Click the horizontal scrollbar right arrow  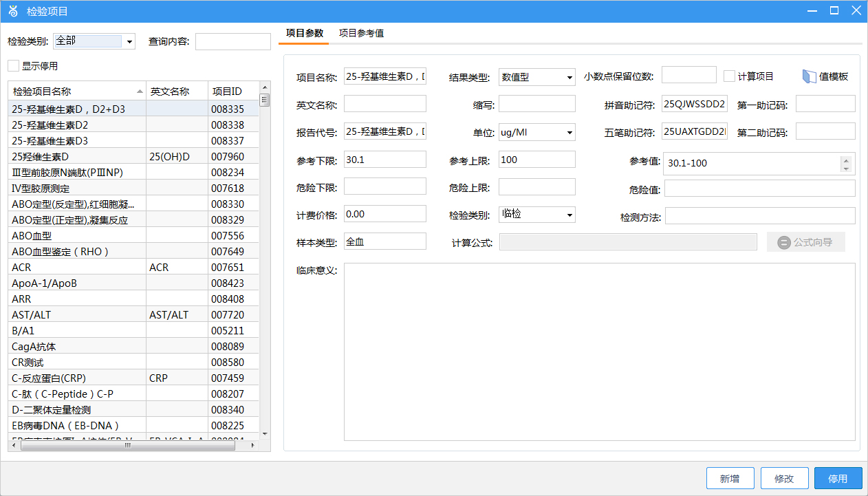(253, 446)
